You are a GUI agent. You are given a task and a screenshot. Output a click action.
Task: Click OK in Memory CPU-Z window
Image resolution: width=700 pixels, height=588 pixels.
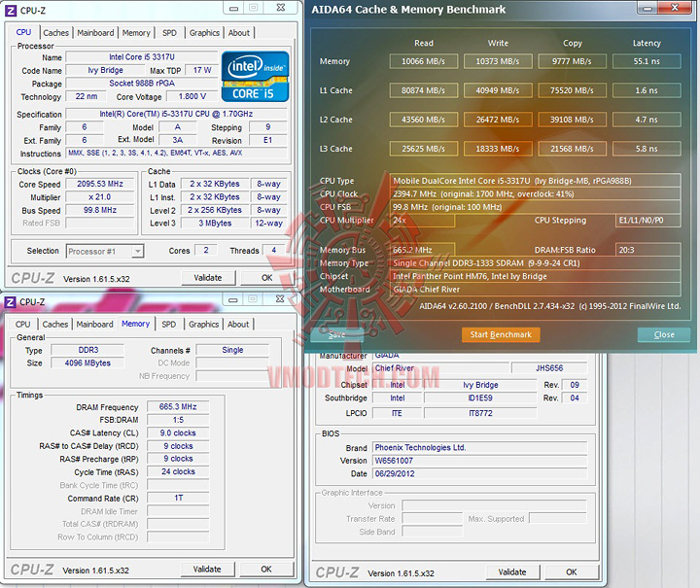(x=266, y=570)
